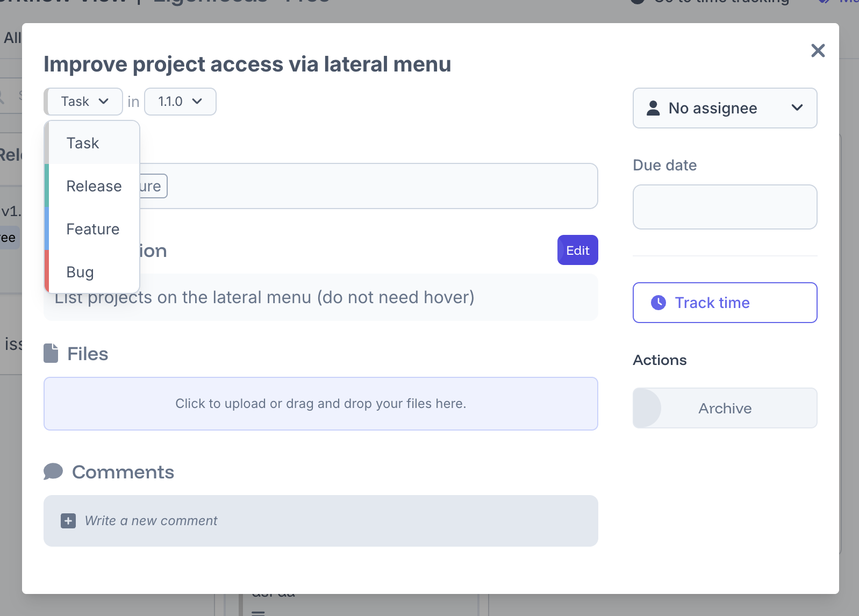The width and height of the screenshot is (859, 616).
Task: Close the issue dialog with X icon
Action: click(x=818, y=51)
